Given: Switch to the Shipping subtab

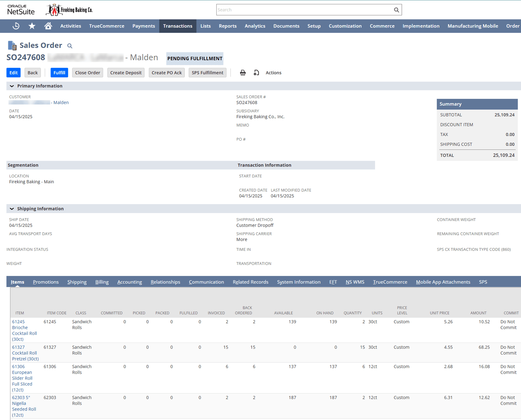Looking at the screenshot, I should click(77, 282).
